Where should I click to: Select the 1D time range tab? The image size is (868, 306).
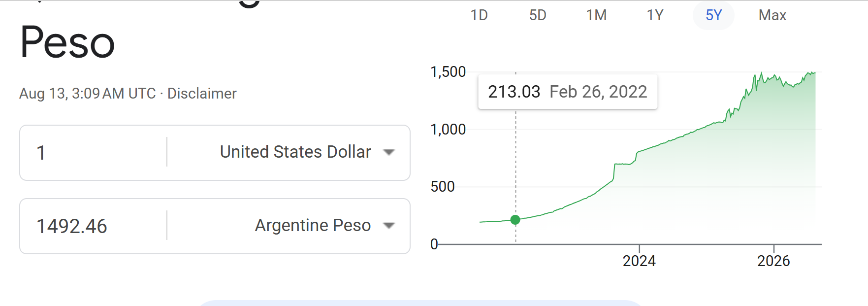tap(479, 15)
